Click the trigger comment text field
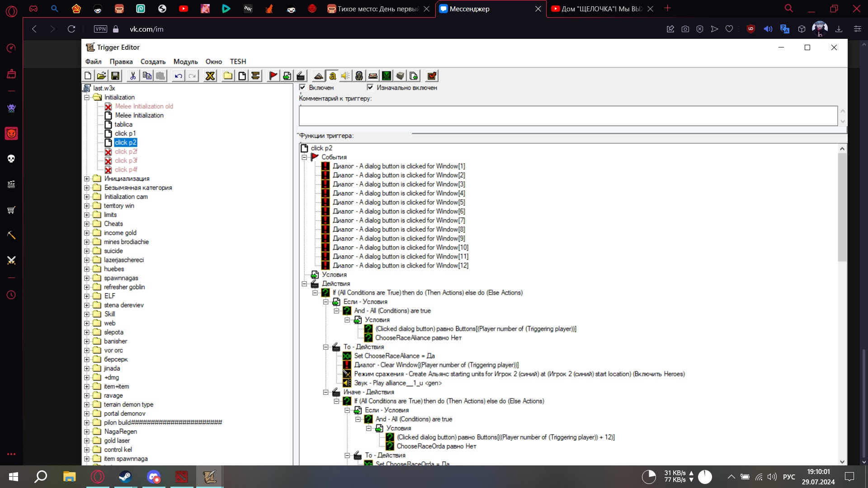 568,116
